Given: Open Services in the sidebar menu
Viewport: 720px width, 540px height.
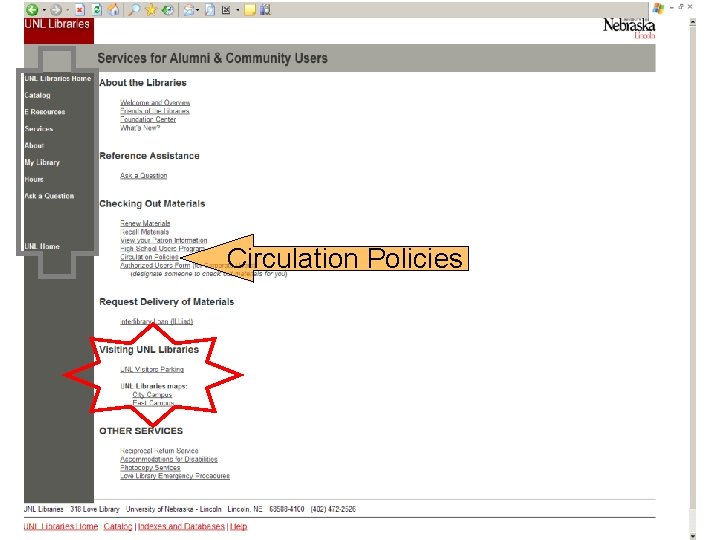Looking at the screenshot, I should (x=39, y=129).
